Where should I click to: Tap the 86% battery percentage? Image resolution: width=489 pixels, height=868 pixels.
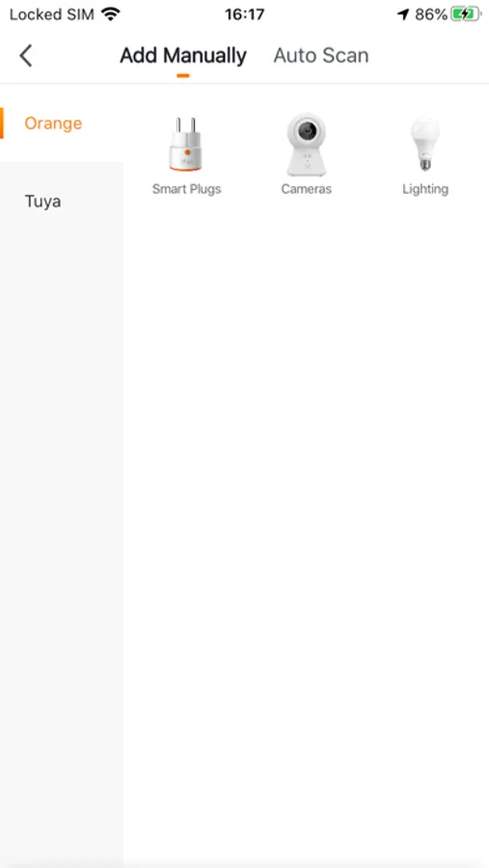pyautogui.click(x=431, y=14)
